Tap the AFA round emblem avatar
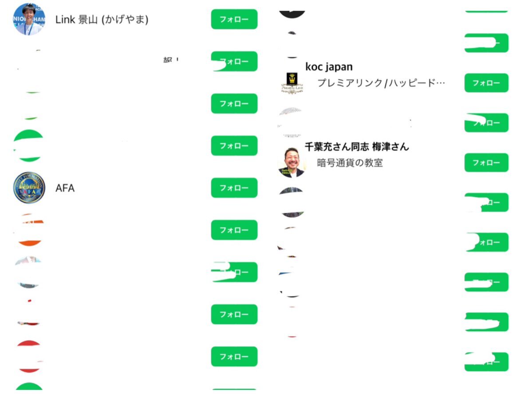Screen dimensions: 532x394 [29, 187]
